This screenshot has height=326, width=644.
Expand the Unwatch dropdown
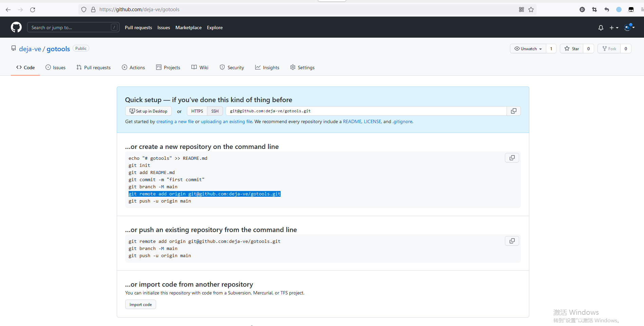tap(528, 49)
